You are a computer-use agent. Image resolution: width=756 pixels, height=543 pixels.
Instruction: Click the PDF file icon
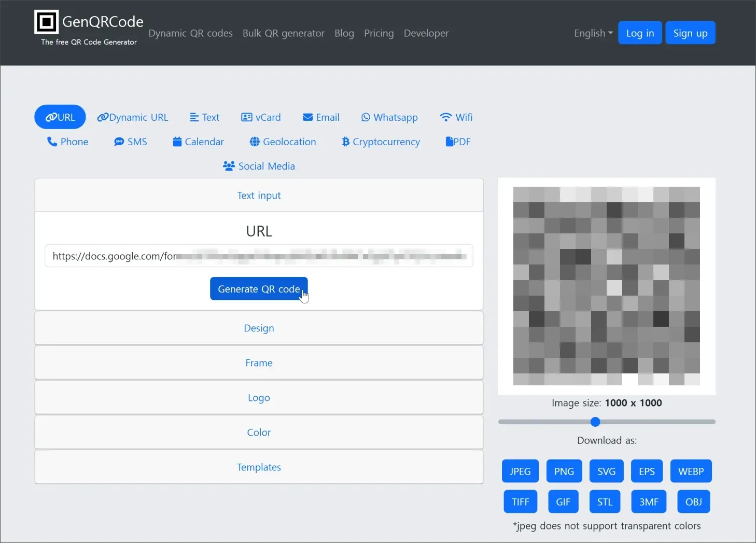[450, 142]
